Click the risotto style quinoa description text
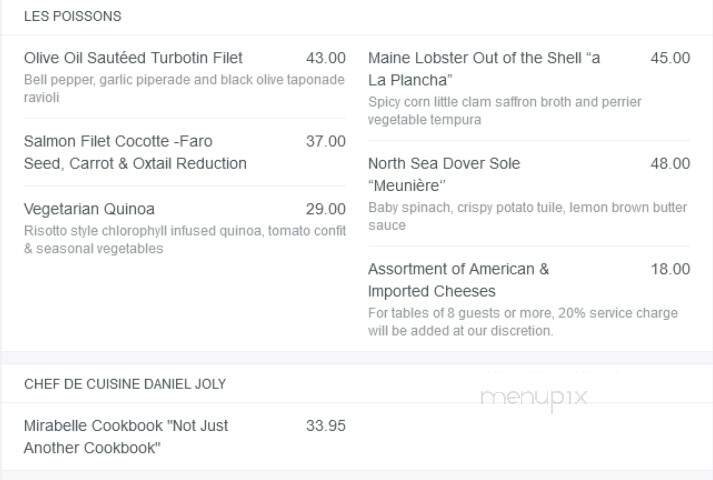The width and height of the screenshot is (713, 480). click(x=184, y=239)
